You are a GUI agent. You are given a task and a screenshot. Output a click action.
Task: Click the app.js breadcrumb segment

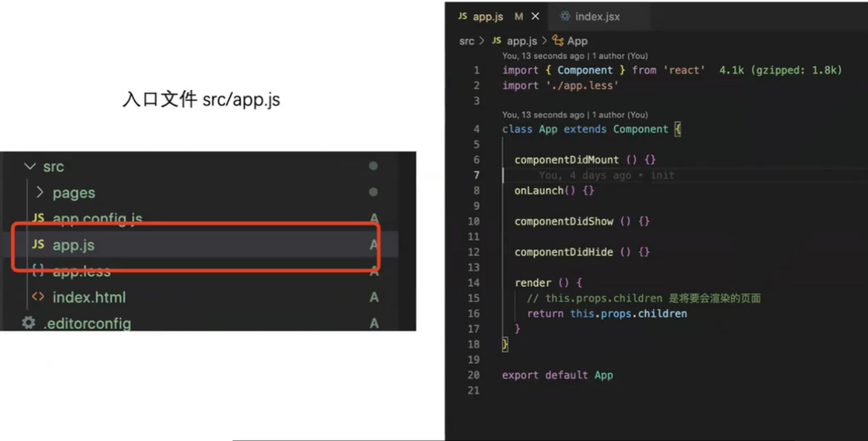(522, 41)
